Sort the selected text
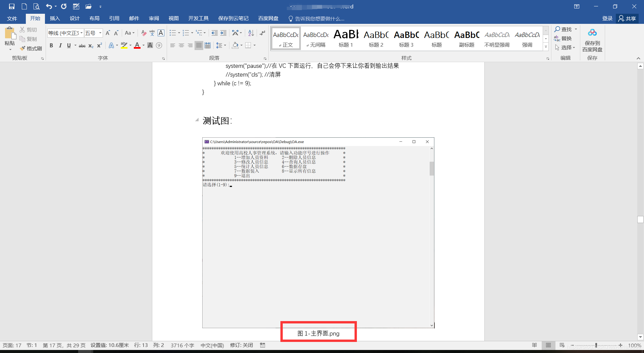Viewport: 644px width, 353px height. tap(251, 33)
